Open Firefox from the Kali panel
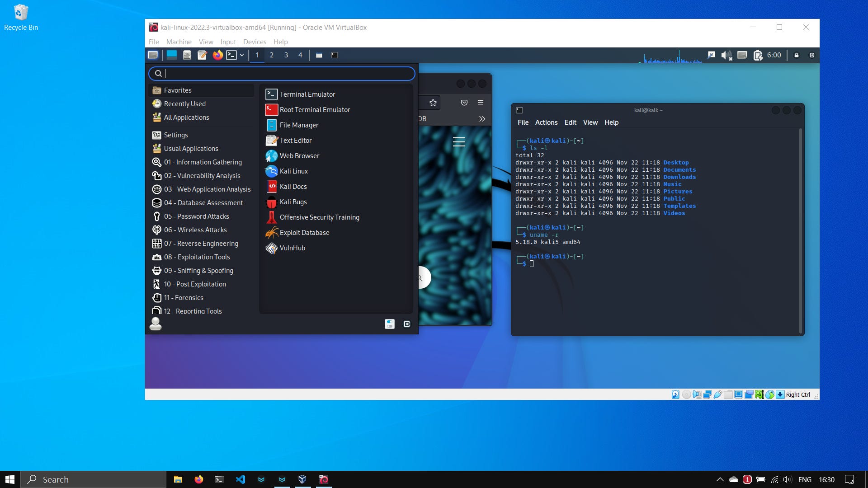 tap(217, 55)
